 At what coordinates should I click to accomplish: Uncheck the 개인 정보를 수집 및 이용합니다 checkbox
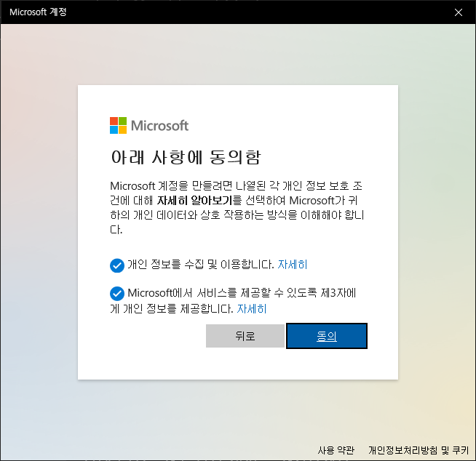point(117,265)
